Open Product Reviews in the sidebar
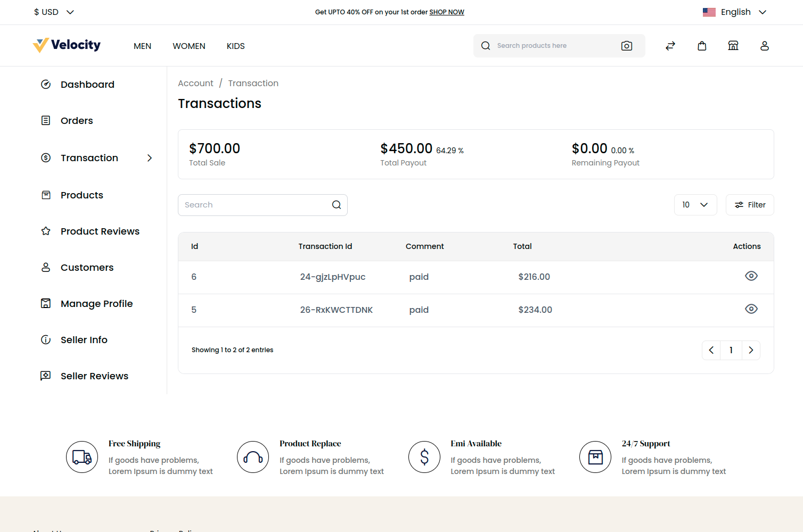The height and width of the screenshot is (532, 803). point(100,231)
